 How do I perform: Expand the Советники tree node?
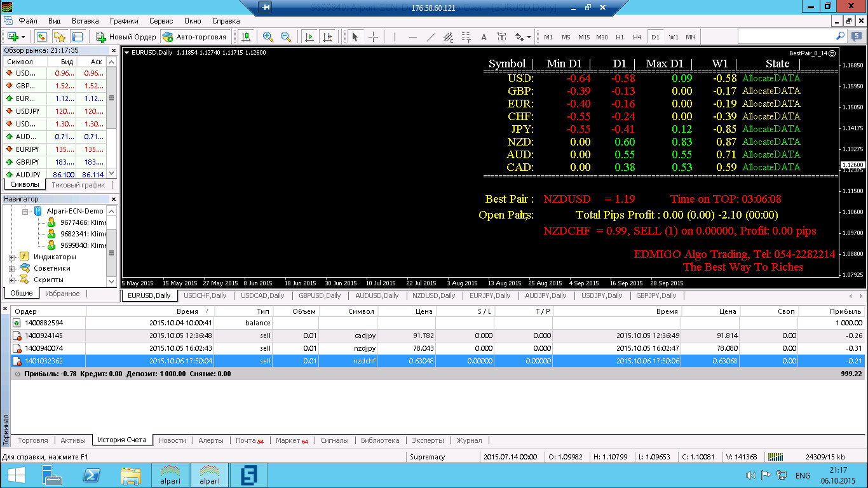[12, 268]
